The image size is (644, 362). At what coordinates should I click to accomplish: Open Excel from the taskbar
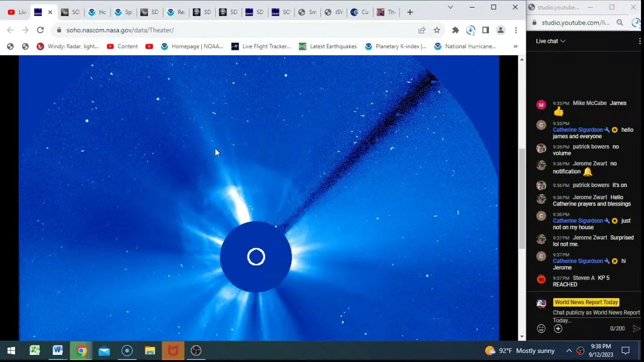[35, 351]
